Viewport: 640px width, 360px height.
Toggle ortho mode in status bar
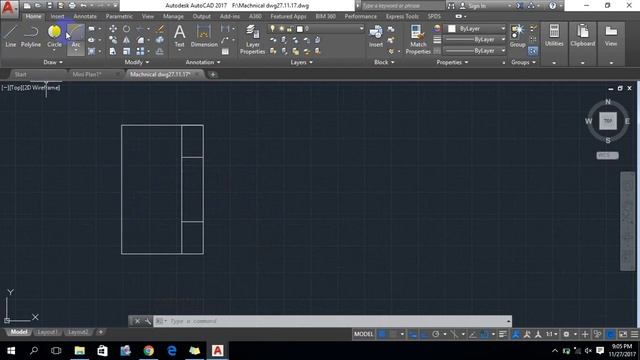(x=424, y=334)
